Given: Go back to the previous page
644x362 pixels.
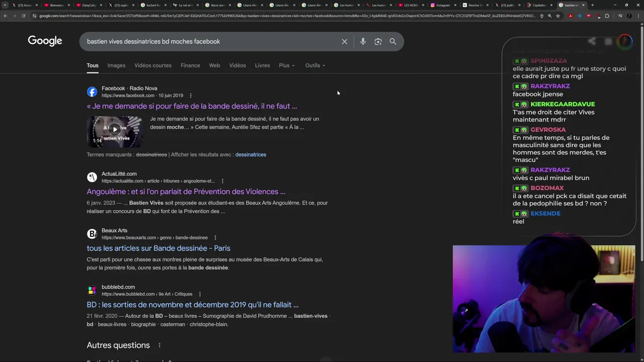Looking at the screenshot, I should pos(5,16).
